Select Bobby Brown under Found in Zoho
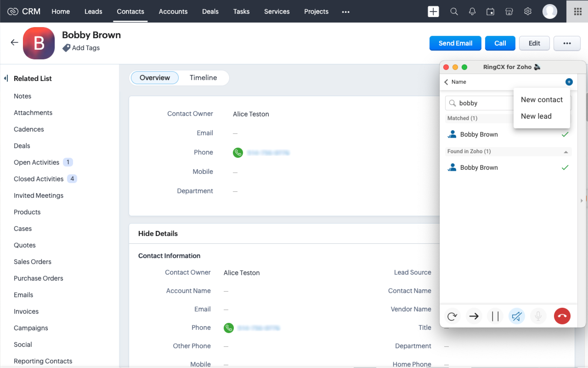The width and height of the screenshot is (588, 368). [479, 168]
